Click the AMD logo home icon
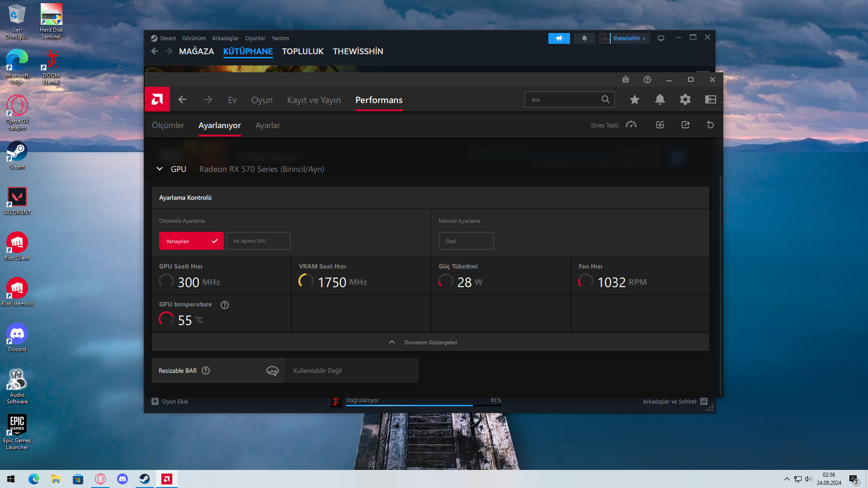The width and height of the screenshot is (868, 488). tap(157, 99)
